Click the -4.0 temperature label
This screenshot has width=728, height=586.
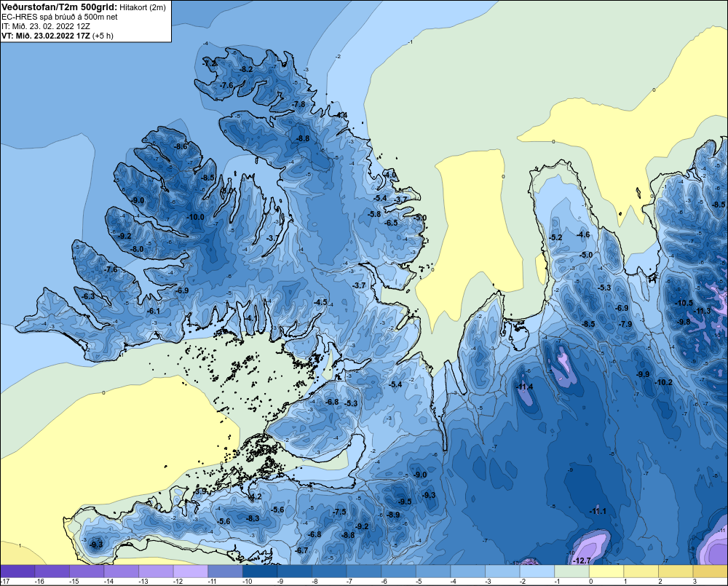(x=391, y=175)
